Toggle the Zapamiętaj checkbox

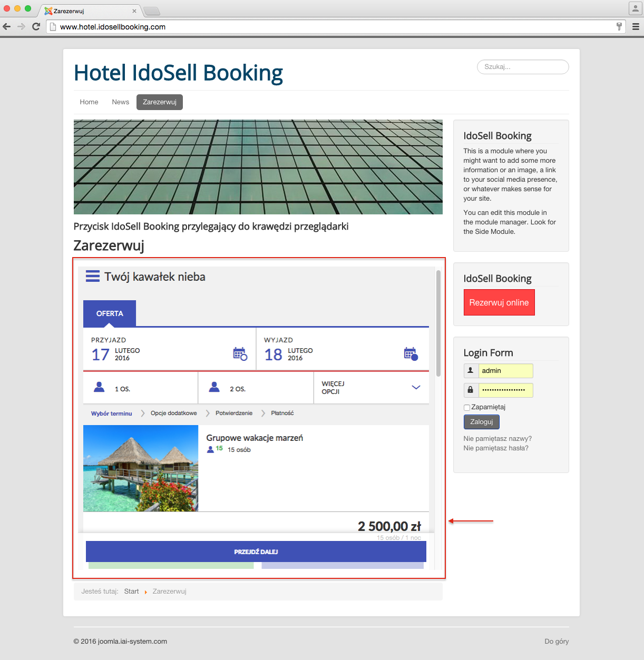[467, 407]
